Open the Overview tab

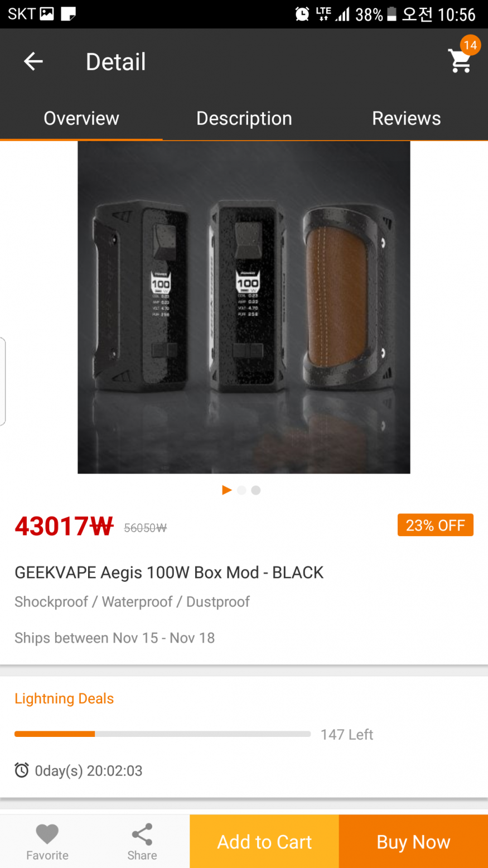pyautogui.click(x=81, y=118)
